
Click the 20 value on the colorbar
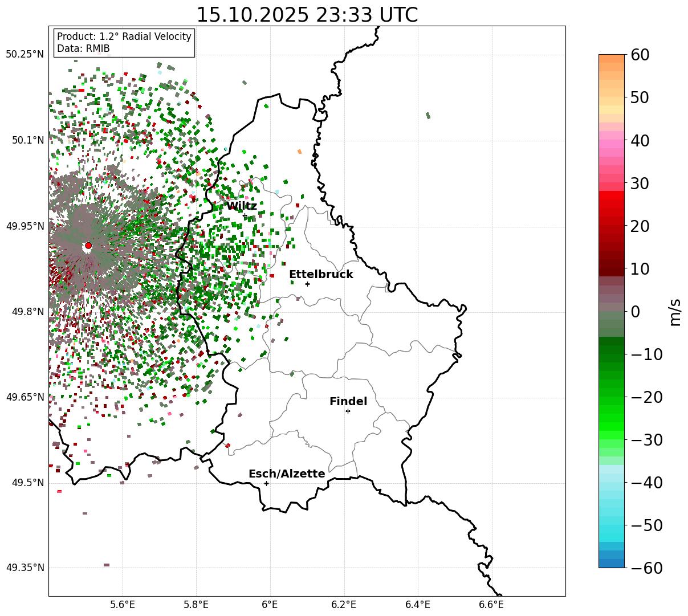641,226
